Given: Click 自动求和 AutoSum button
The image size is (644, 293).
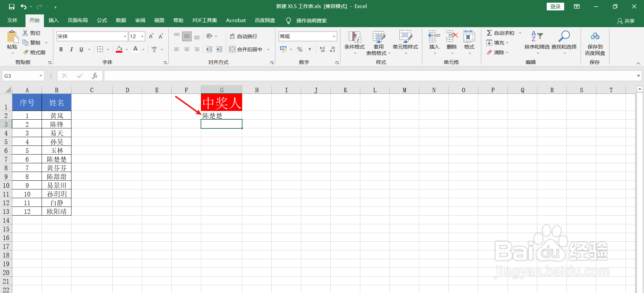Looking at the screenshot, I should (500, 33).
